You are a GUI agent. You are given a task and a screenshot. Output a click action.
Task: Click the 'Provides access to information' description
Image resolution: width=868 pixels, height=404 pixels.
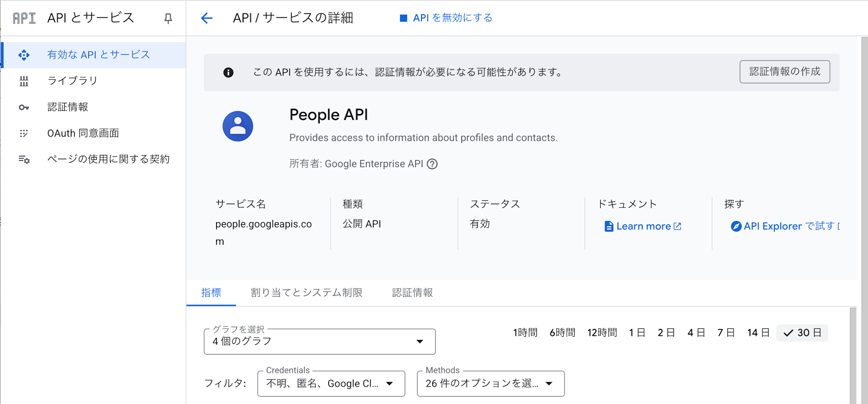tap(424, 138)
